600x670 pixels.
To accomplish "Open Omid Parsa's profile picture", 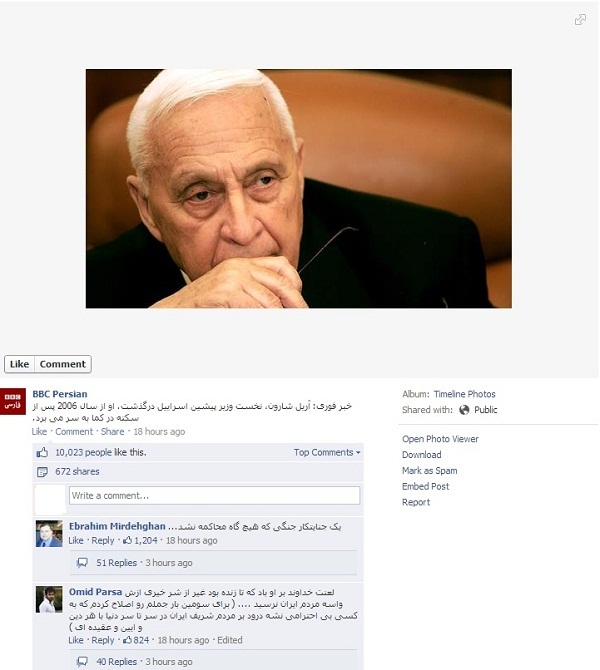I will point(49,599).
